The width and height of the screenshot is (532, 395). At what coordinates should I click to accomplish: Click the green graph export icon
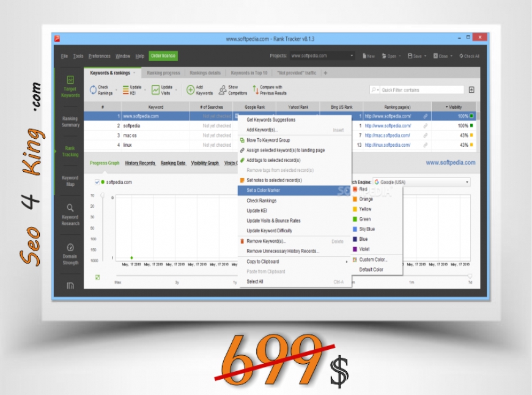[x=97, y=277]
